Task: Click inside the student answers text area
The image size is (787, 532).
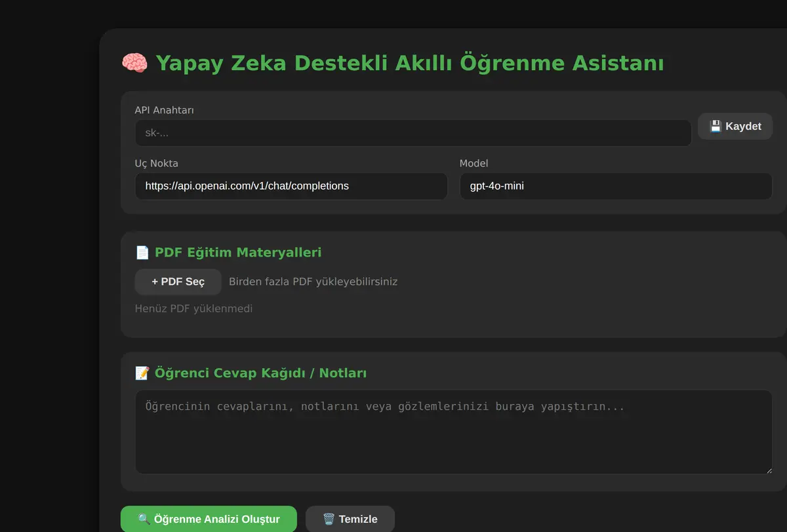Action: coord(454,432)
